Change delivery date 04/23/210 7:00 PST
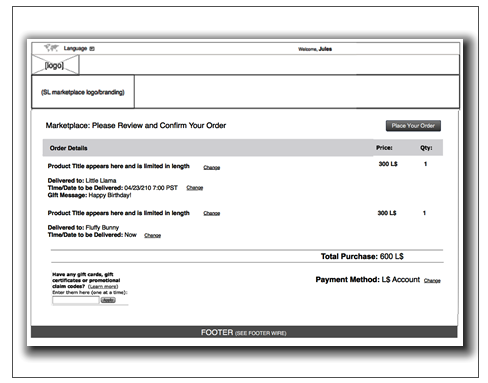Image resolution: width=488 pixels, height=383 pixels. click(x=195, y=188)
